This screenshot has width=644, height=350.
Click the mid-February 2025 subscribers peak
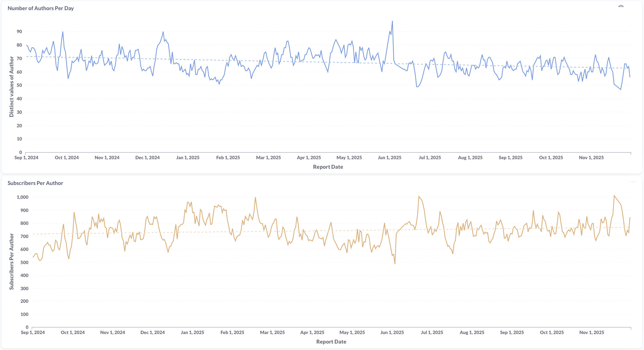(x=255, y=198)
